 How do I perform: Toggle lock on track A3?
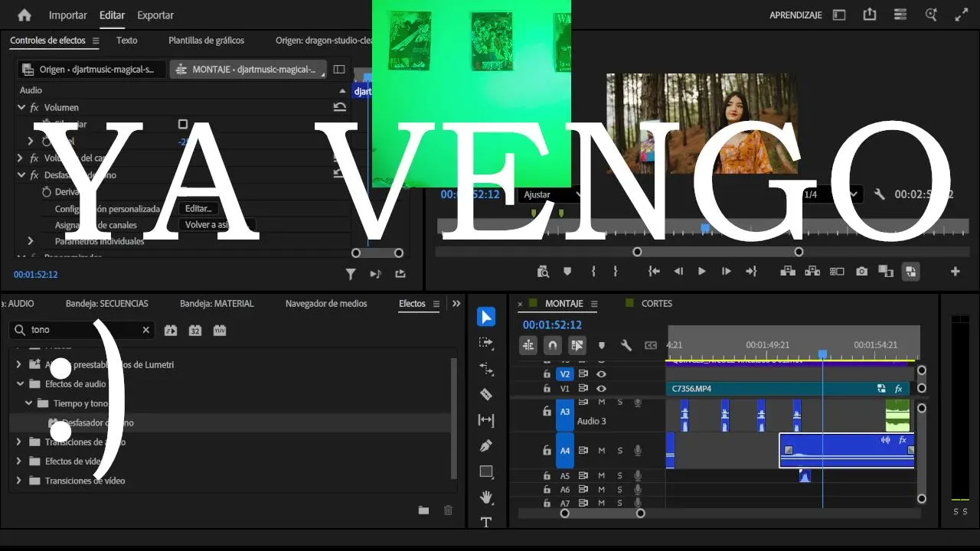point(547,412)
